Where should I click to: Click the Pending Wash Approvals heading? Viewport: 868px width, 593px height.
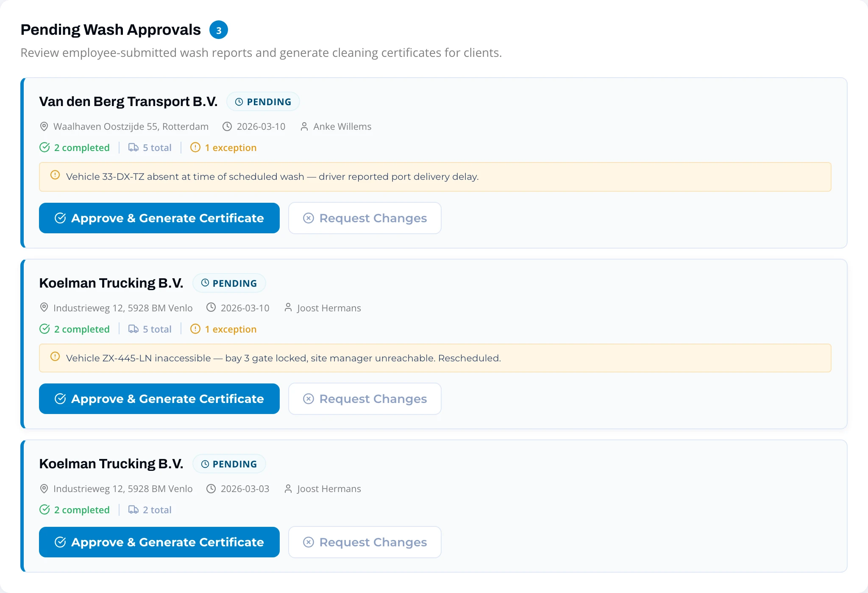tap(111, 30)
